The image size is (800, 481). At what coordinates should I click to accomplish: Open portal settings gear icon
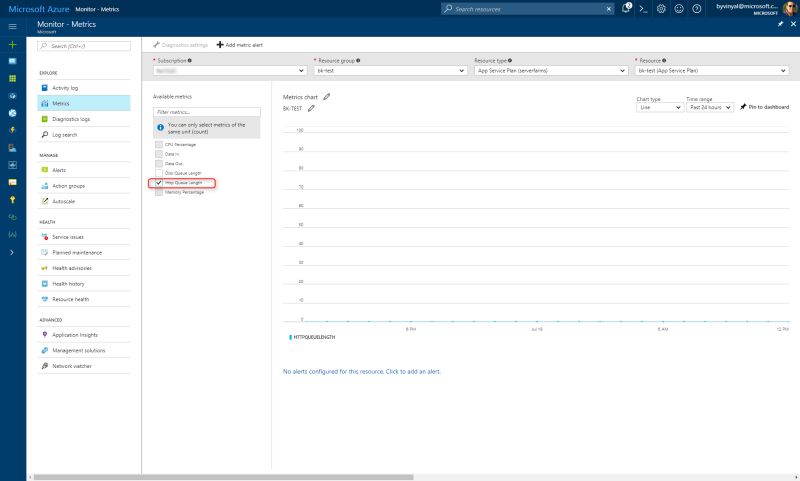(661, 9)
